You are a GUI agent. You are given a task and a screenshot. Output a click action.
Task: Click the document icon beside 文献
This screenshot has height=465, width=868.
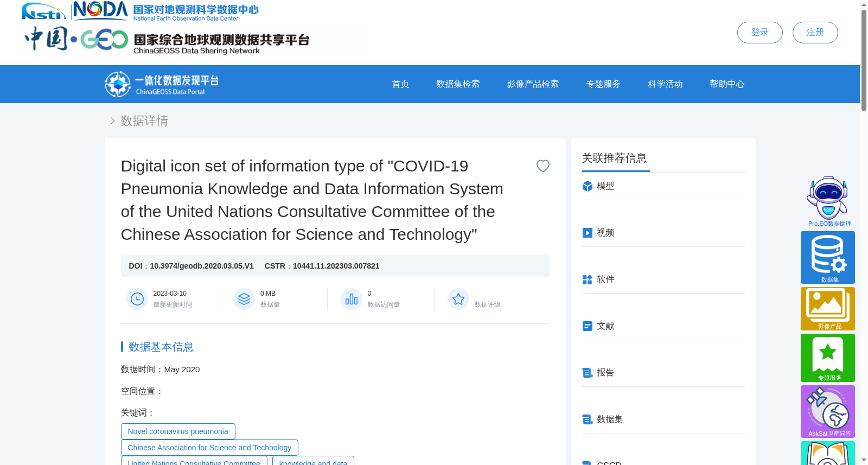pos(587,326)
